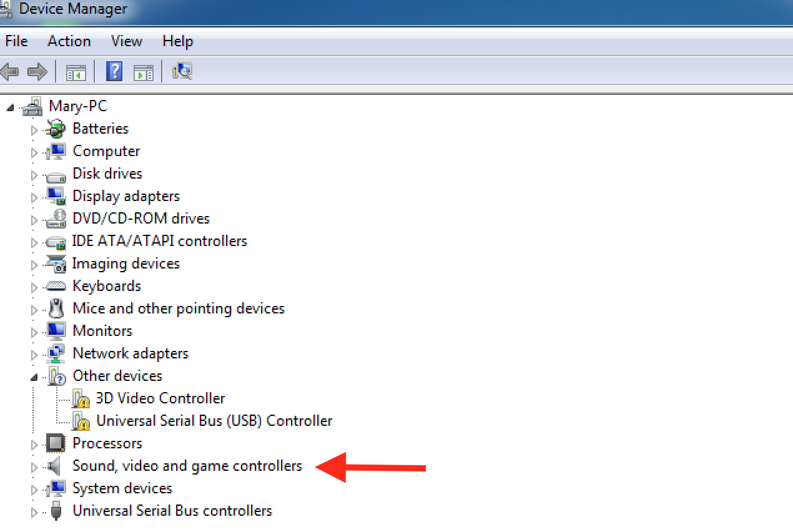The height and width of the screenshot is (532, 793).
Task: Click the IDE ATA/ATAPI controllers icon
Action: pyautogui.click(x=56, y=242)
